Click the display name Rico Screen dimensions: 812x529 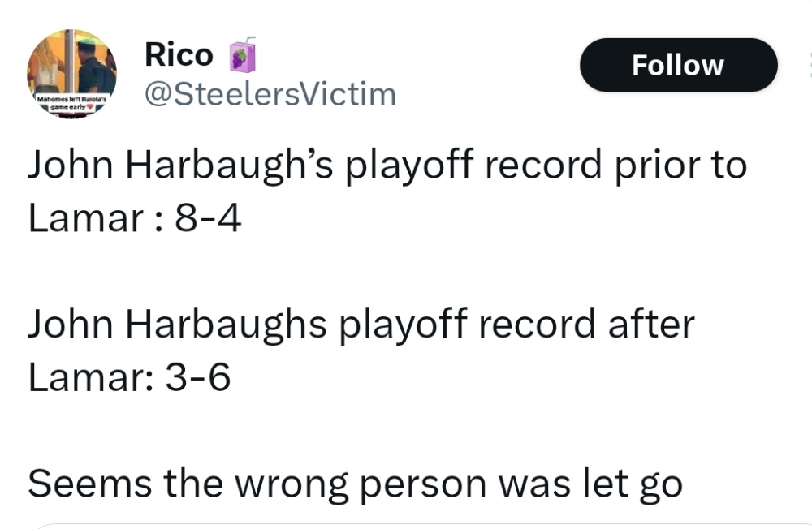179,54
